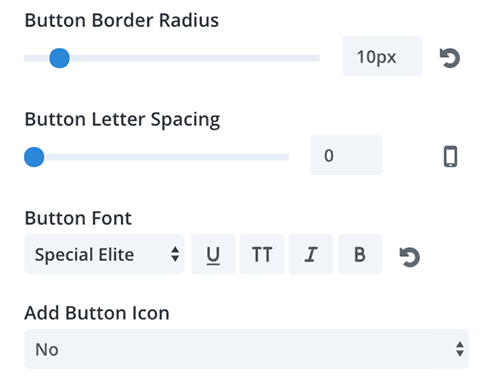Toggle underline font style
Viewport: 500px width, 389px height.
[213, 254]
